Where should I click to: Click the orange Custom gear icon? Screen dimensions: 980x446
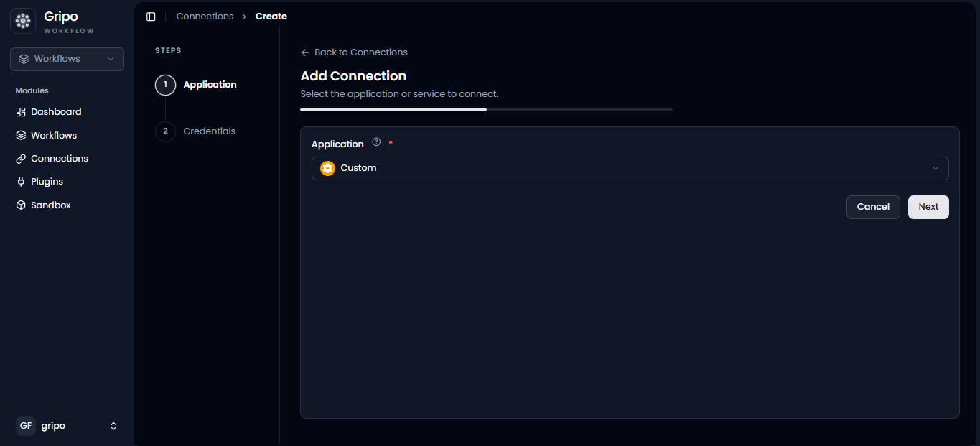tap(327, 168)
